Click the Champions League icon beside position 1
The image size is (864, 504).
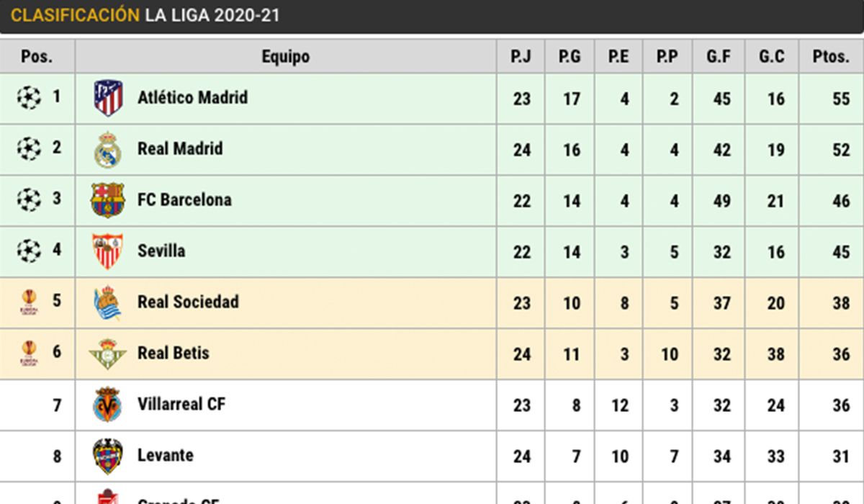pyautogui.click(x=29, y=97)
